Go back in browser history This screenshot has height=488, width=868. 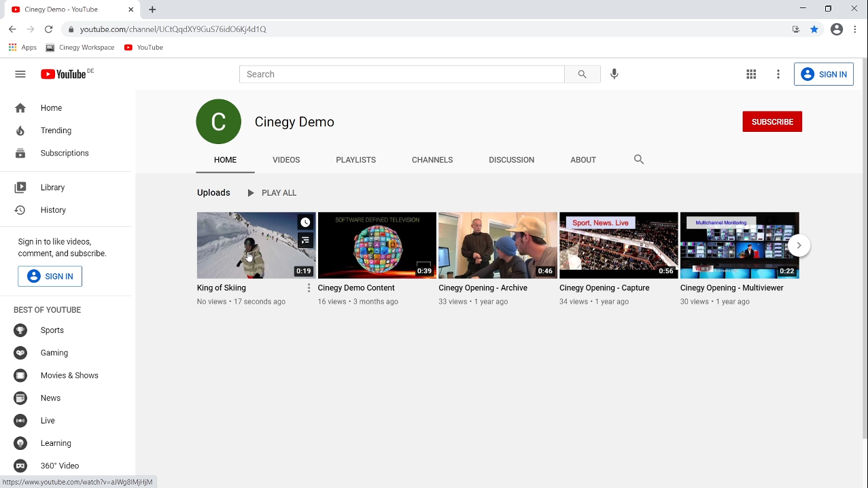coord(12,29)
